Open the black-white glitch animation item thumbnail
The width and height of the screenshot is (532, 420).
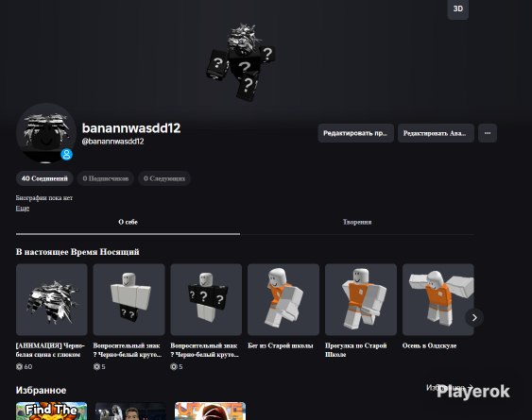pos(52,299)
